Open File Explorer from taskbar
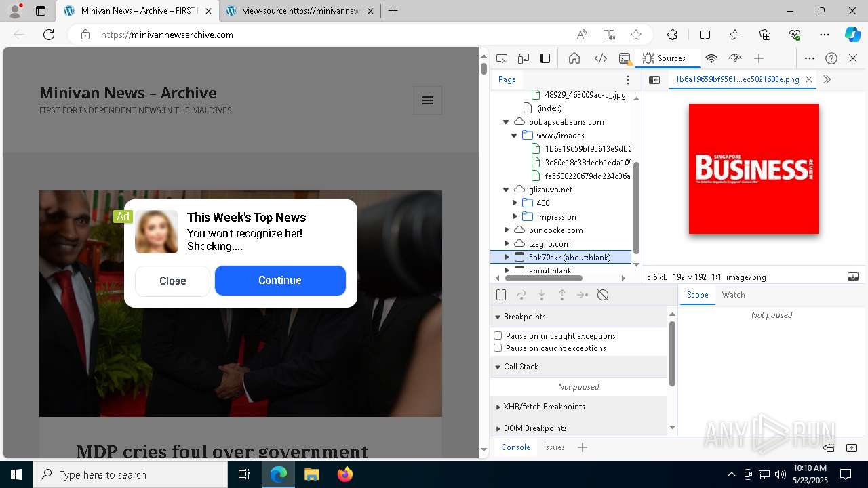 click(x=311, y=474)
